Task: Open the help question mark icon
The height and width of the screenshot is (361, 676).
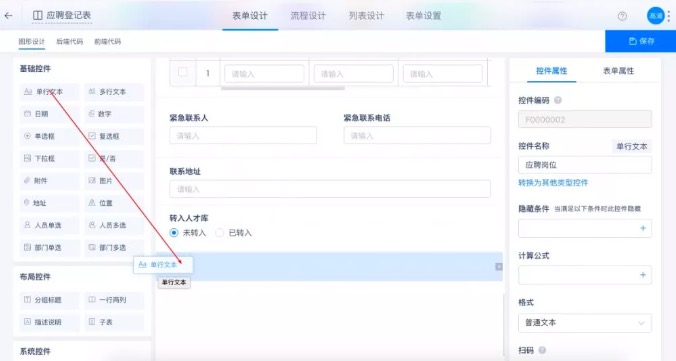Action: 622,16
